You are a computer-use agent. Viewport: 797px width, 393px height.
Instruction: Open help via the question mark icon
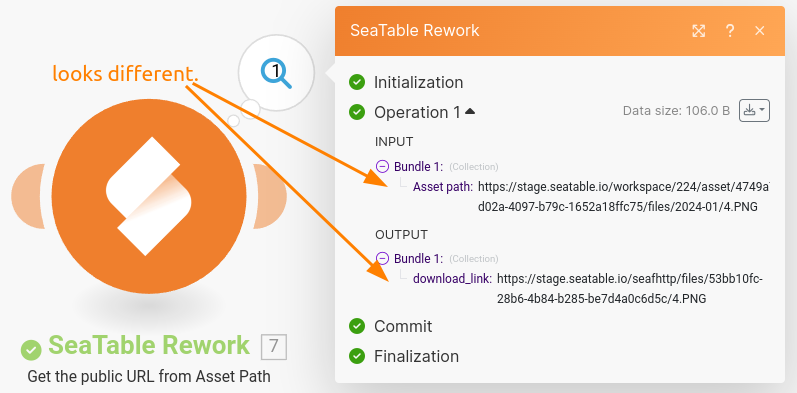(x=730, y=31)
